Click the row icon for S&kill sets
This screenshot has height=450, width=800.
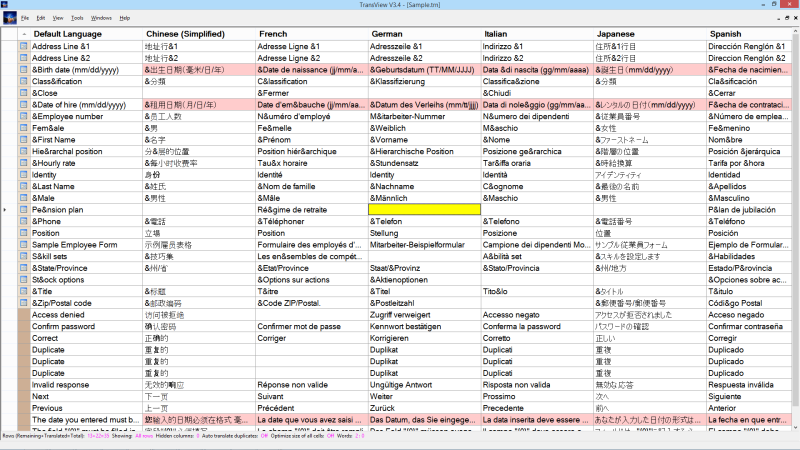[x=23, y=256]
